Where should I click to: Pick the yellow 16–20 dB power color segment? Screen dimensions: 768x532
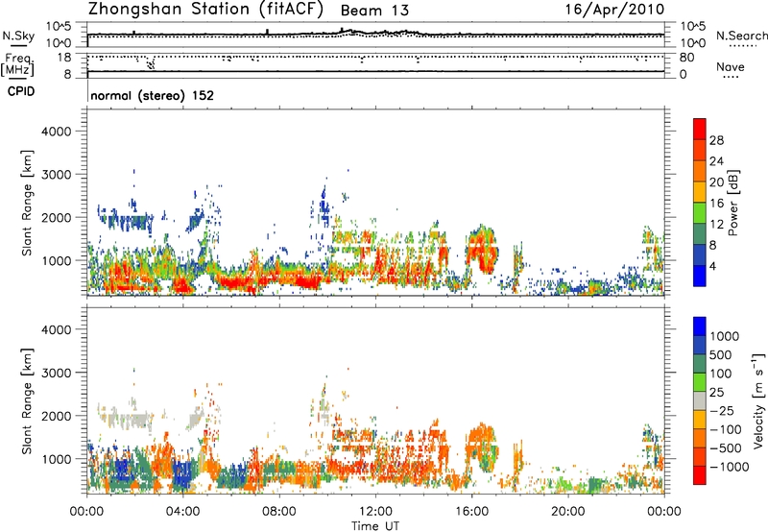[700, 192]
